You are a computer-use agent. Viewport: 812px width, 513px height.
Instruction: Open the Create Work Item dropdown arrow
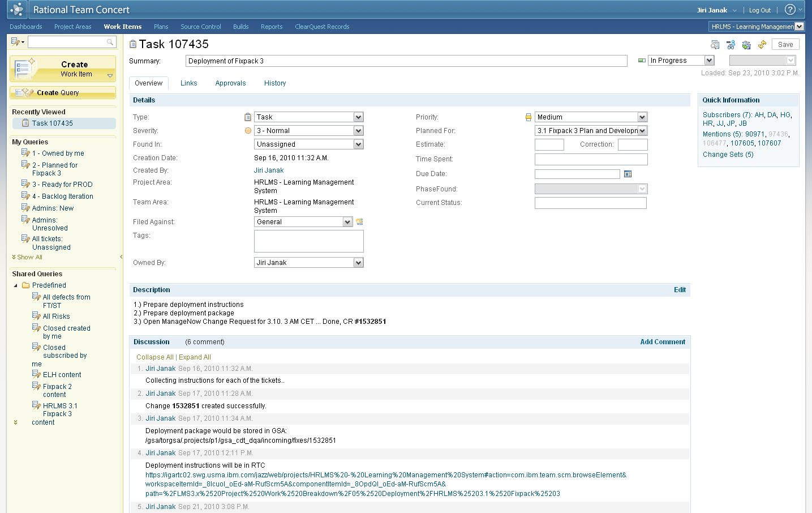pos(110,75)
